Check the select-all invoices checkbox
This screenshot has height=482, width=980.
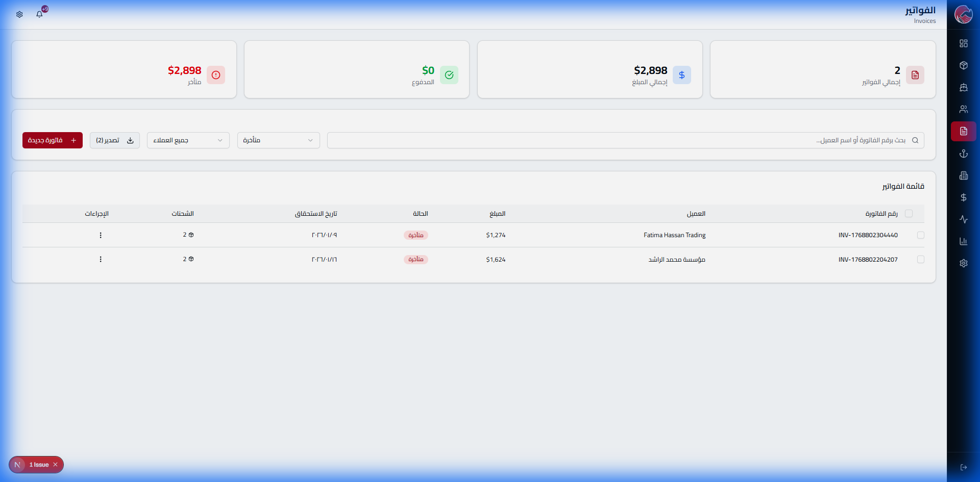tap(910, 213)
